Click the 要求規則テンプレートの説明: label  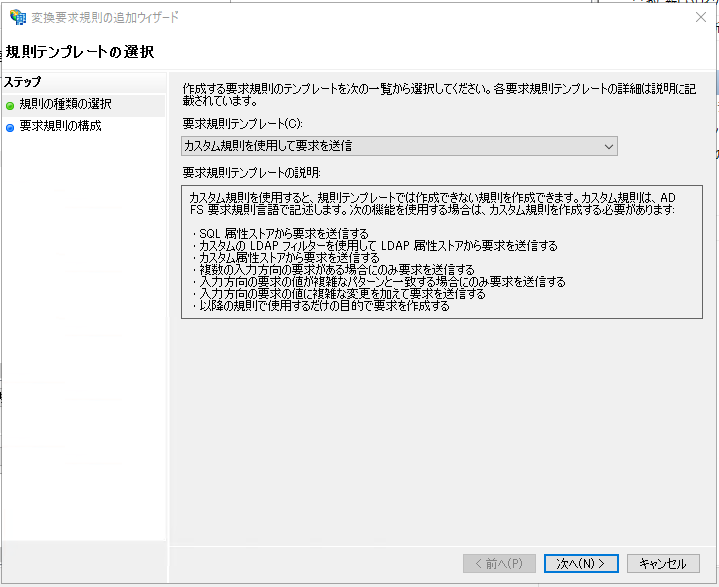(x=252, y=173)
